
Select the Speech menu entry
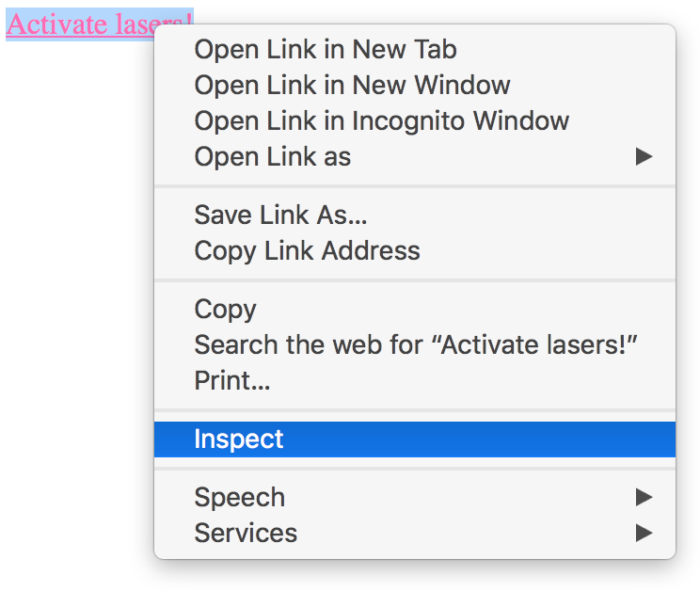[239, 497]
